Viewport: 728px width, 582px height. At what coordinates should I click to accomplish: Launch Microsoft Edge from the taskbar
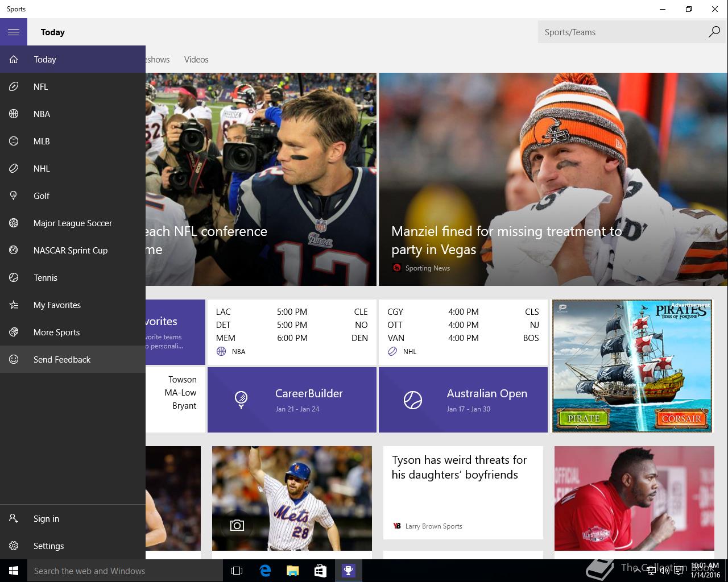[x=264, y=571]
